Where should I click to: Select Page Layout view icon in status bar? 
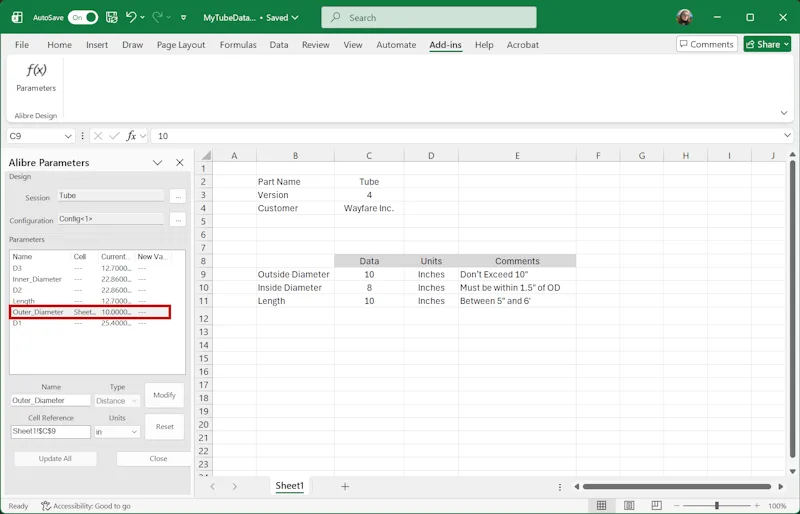pos(629,505)
